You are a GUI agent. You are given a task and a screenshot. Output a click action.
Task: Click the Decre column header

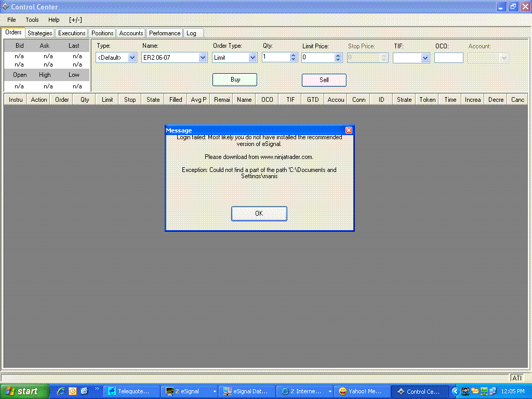[496, 100]
